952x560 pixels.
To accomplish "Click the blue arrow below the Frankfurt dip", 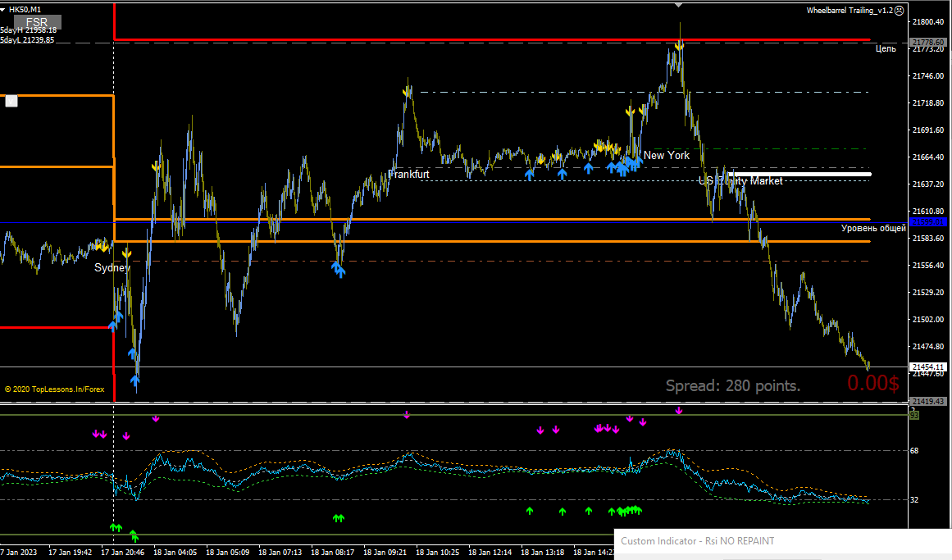I will point(338,268).
